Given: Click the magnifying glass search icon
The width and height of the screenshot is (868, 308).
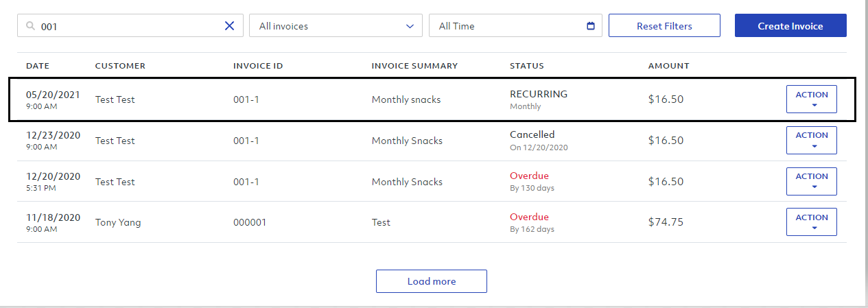Looking at the screenshot, I should [x=30, y=26].
